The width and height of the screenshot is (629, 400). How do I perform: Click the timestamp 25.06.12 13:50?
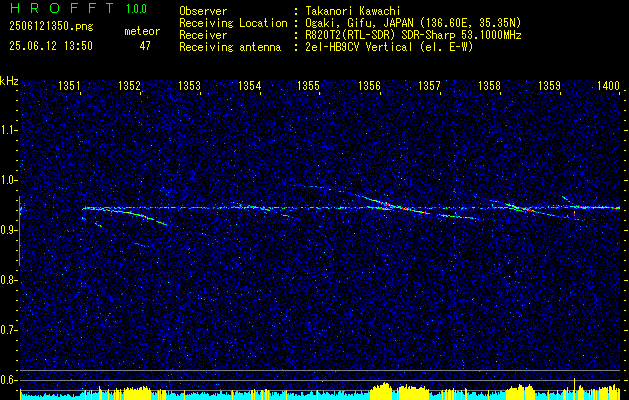51,46
